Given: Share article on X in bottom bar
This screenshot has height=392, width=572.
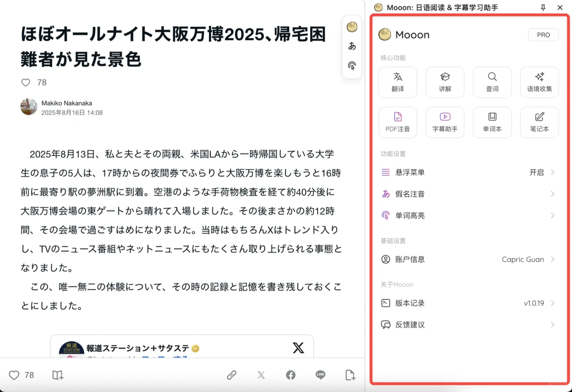Looking at the screenshot, I should 261,375.
